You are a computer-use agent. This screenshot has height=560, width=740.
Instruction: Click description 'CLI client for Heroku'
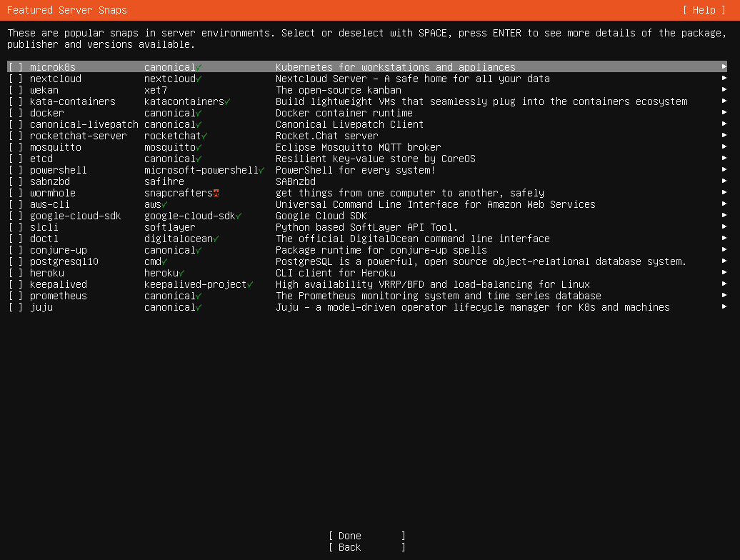(336, 273)
